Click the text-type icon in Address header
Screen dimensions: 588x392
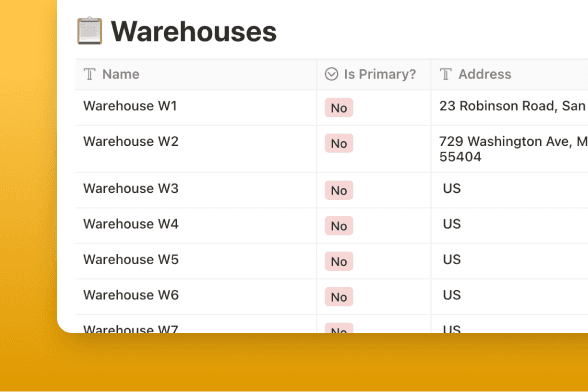446,74
